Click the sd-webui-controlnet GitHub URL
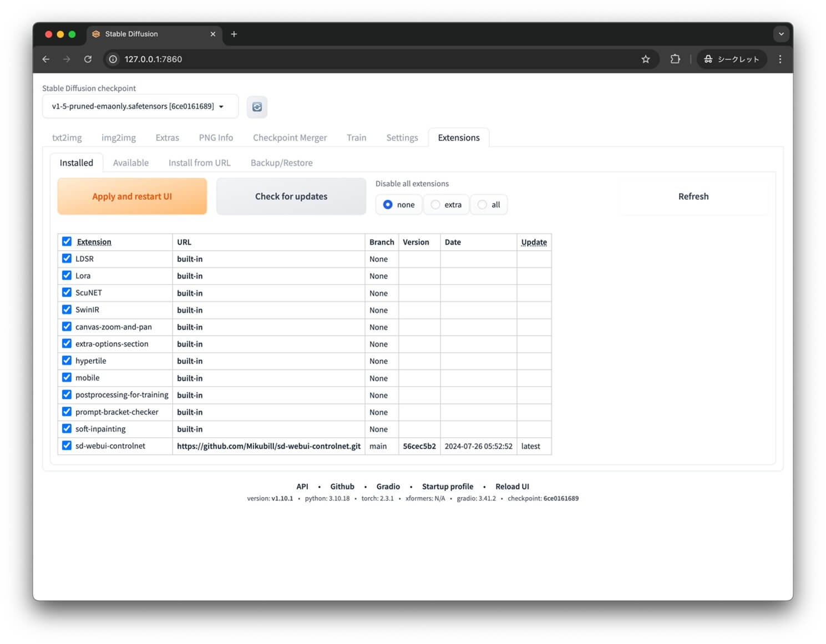The image size is (826, 644). pos(268,446)
